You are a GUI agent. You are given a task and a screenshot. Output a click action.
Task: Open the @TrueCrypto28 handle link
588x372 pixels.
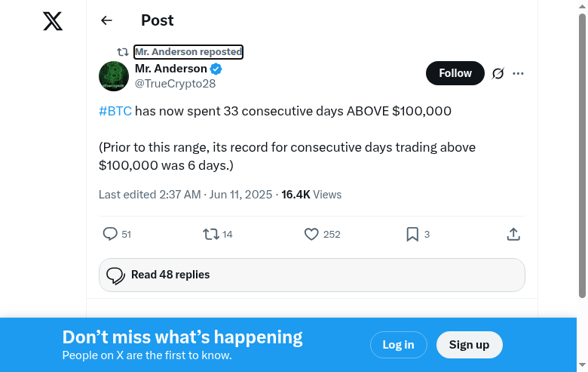tap(175, 84)
